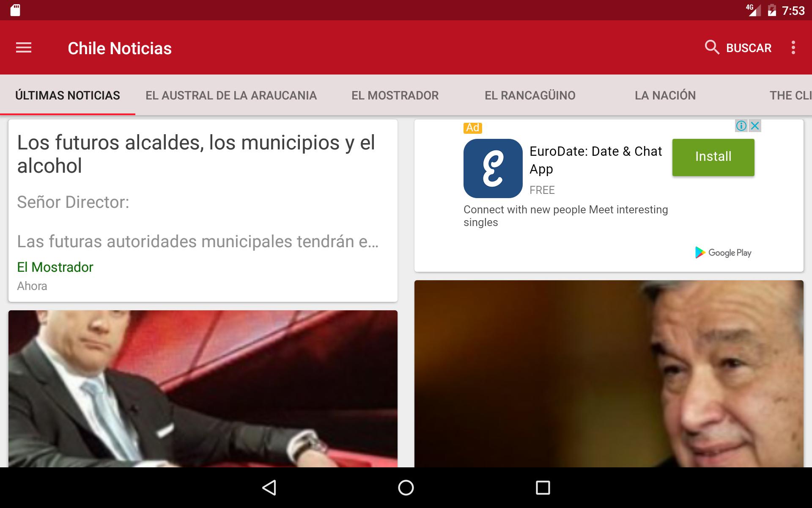Click the Google Play logo
The image size is (812, 508).
(x=723, y=253)
